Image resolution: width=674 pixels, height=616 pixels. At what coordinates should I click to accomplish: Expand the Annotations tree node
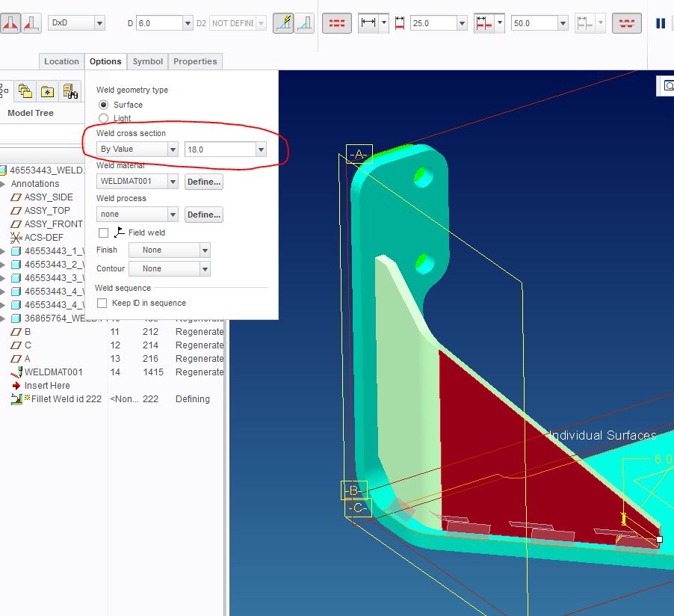tap(2, 184)
